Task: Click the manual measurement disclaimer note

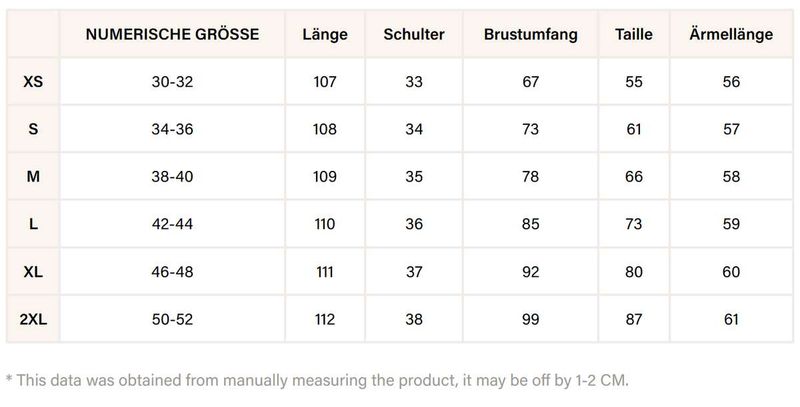Action: click(318, 380)
